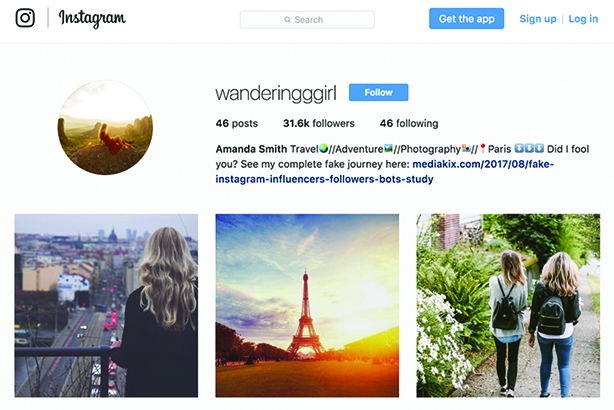
Task: Open the Sign up link
Action: pos(538,19)
